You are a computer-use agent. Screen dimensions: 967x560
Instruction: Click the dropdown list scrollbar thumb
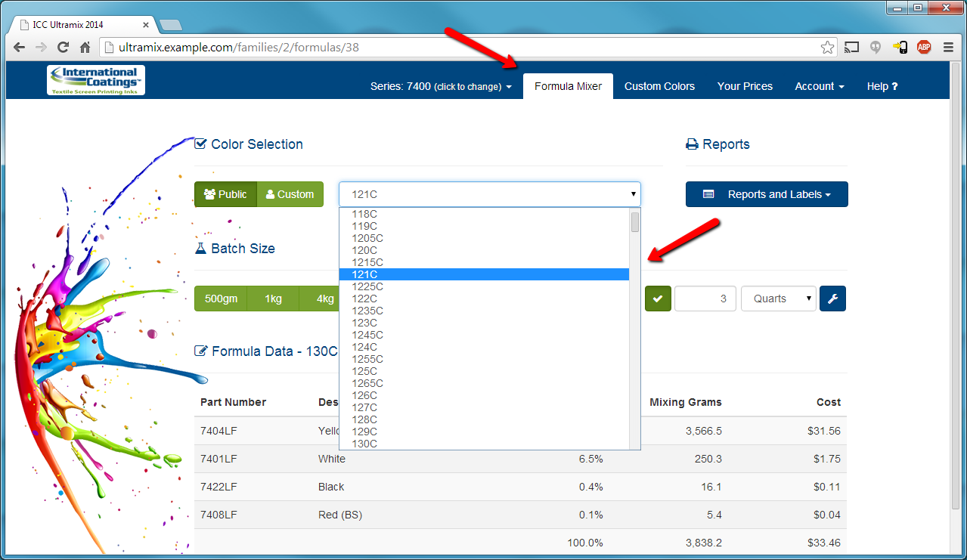pos(635,222)
